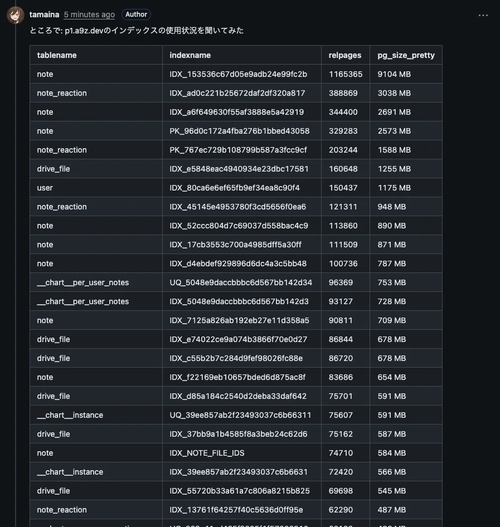
Task: Click the 487 MB size cell
Action: (x=406, y=510)
